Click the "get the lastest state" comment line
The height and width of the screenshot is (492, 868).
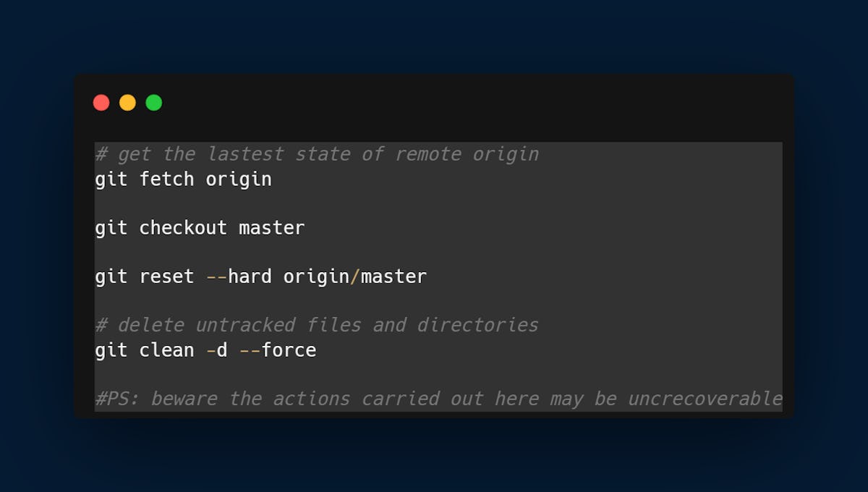pyautogui.click(x=317, y=154)
